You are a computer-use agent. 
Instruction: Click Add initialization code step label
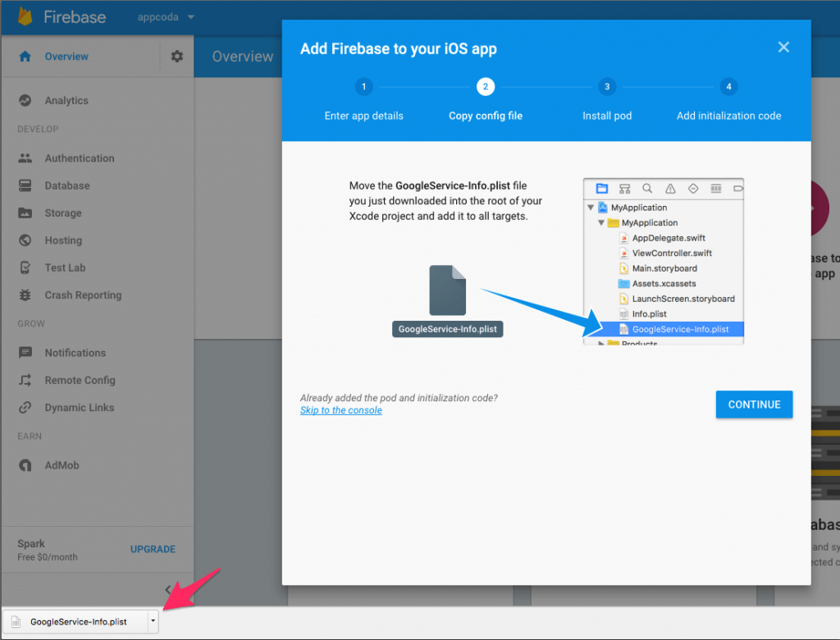pyautogui.click(x=728, y=116)
